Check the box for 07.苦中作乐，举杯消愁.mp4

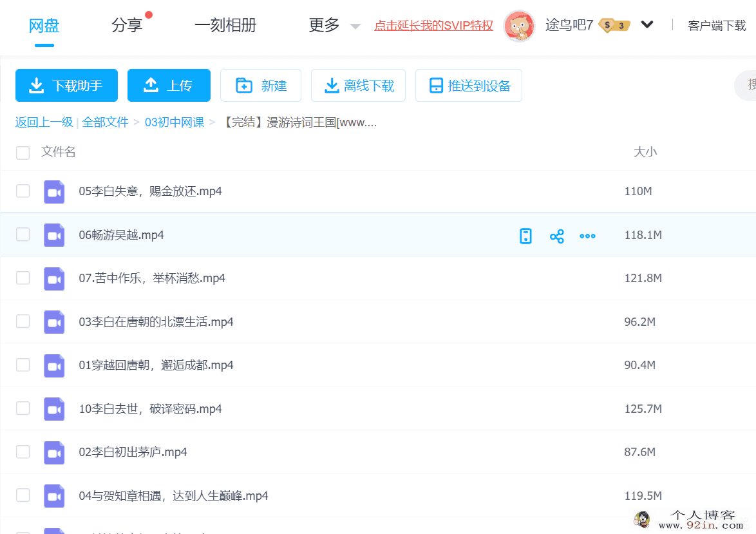pyautogui.click(x=23, y=278)
